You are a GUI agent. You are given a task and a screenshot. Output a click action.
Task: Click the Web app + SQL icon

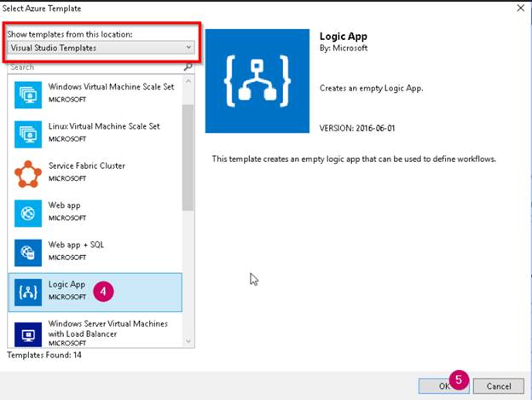click(x=28, y=253)
